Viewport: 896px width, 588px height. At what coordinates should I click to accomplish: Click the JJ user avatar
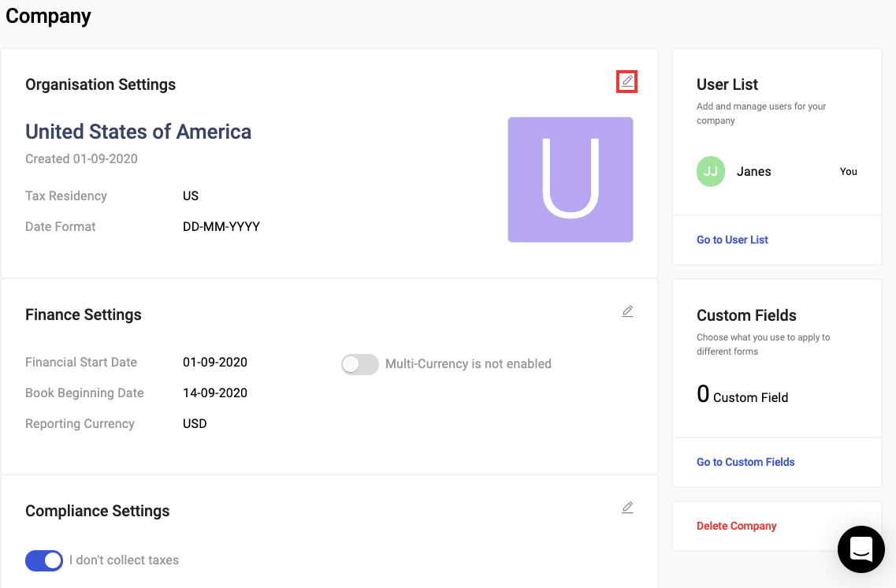(x=711, y=171)
